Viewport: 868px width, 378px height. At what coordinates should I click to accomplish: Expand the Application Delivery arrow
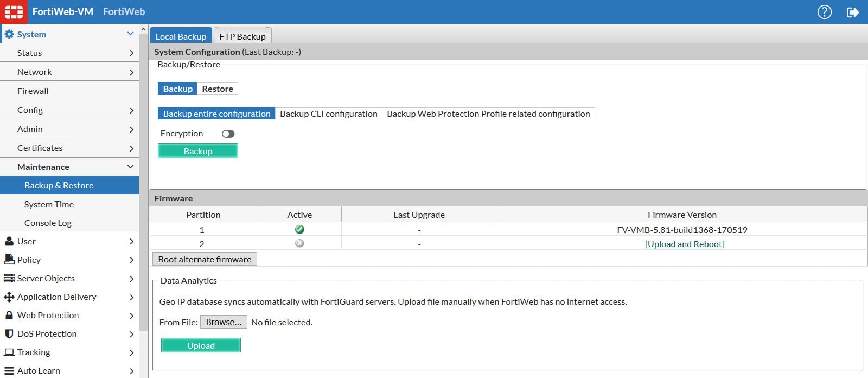[x=131, y=297]
